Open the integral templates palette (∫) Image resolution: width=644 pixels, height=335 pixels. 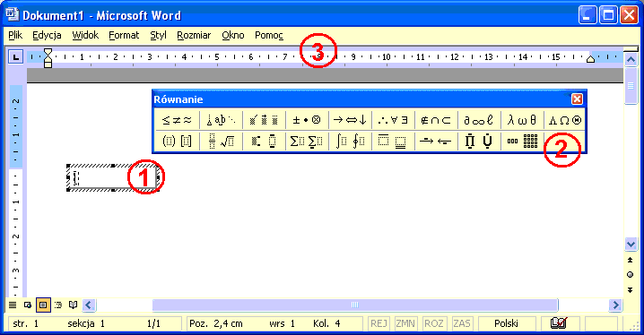pos(350,141)
